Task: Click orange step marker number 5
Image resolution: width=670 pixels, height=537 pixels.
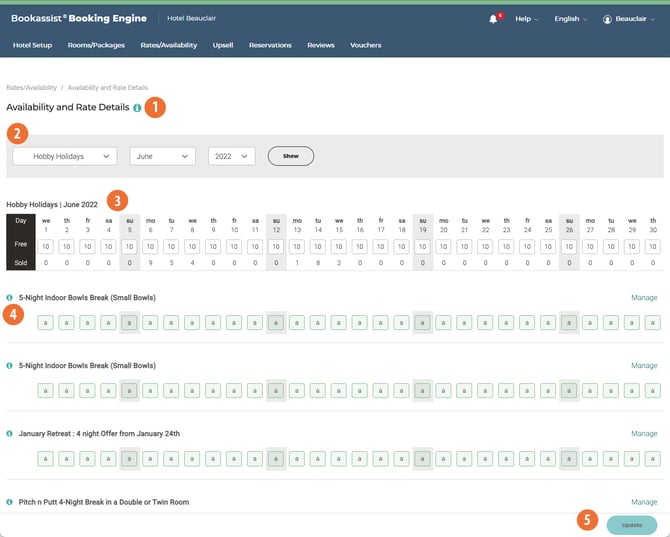Action: [x=588, y=521]
